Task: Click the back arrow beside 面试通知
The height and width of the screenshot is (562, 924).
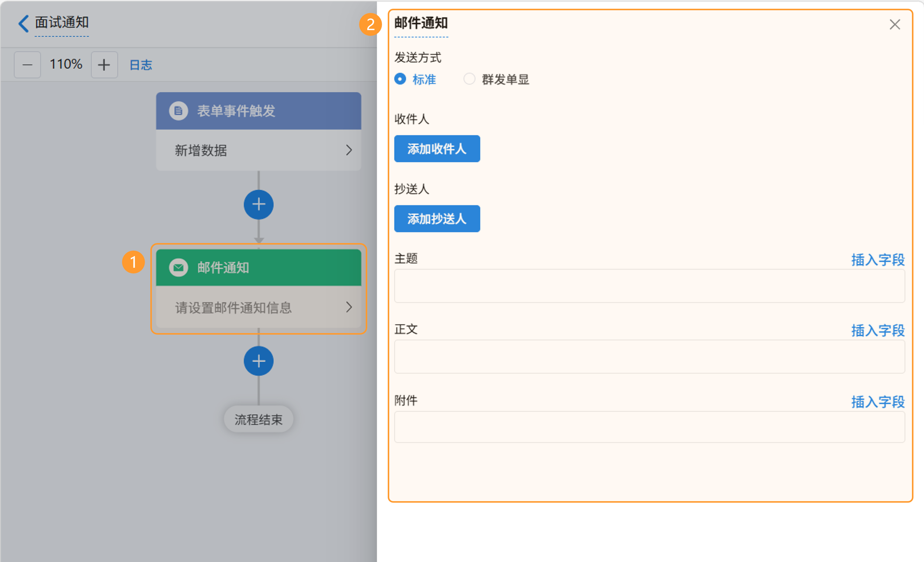Action: coord(23,23)
